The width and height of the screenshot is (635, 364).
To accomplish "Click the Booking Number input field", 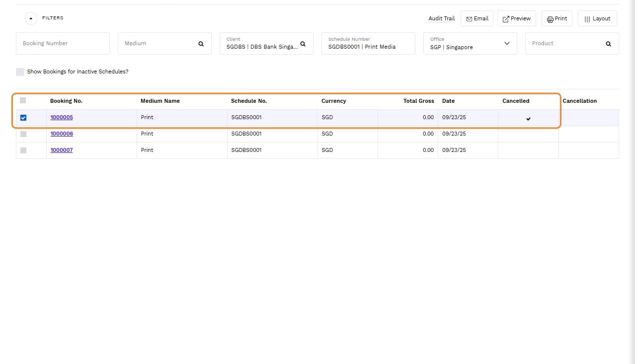I will 63,44.
